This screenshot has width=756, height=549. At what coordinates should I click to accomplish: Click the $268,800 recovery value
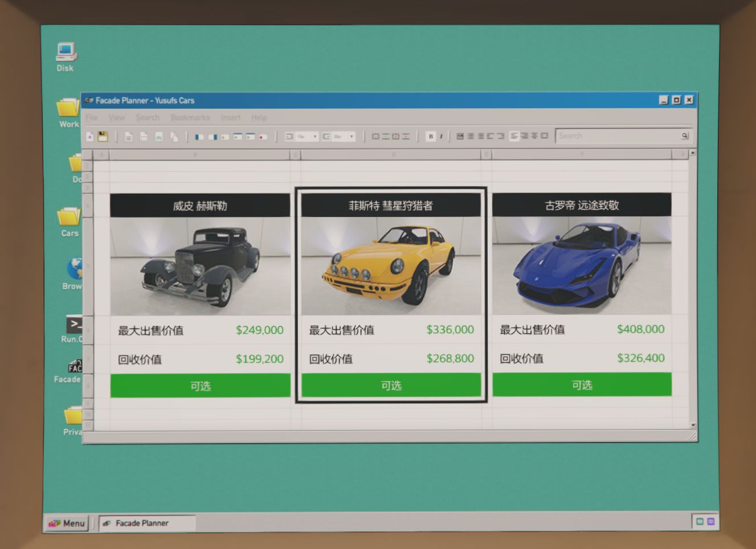point(450,358)
